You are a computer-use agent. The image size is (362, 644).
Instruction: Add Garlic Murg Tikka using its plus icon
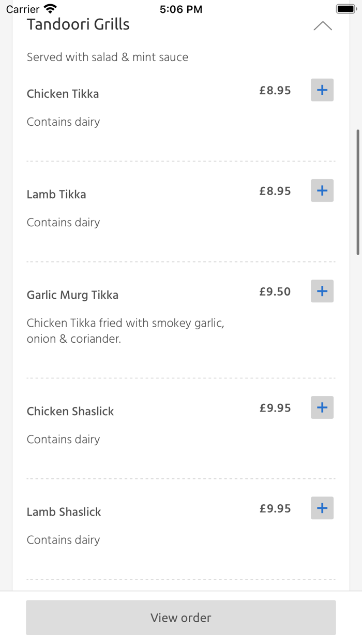(x=322, y=291)
